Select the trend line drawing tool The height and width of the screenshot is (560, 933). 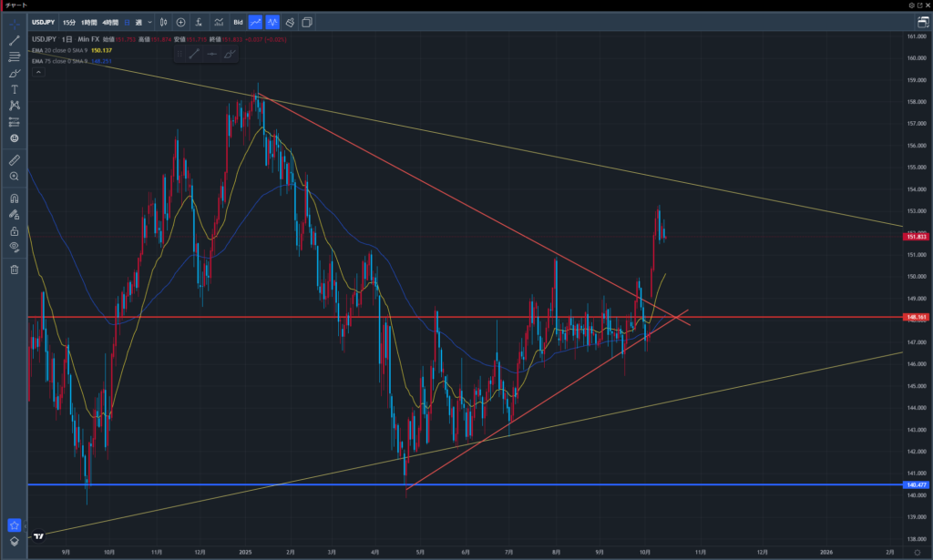click(x=15, y=40)
